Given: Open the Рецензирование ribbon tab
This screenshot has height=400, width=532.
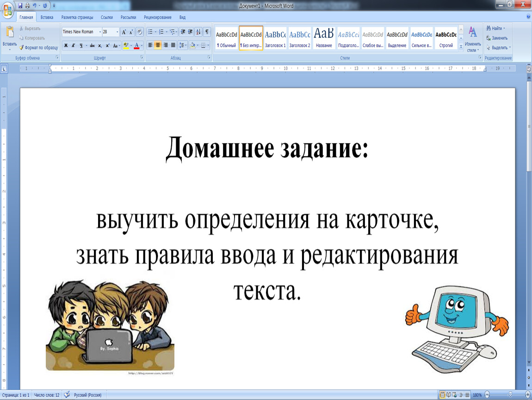Looking at the screenshot, I should pyautogui.click(x=157, y=17).
